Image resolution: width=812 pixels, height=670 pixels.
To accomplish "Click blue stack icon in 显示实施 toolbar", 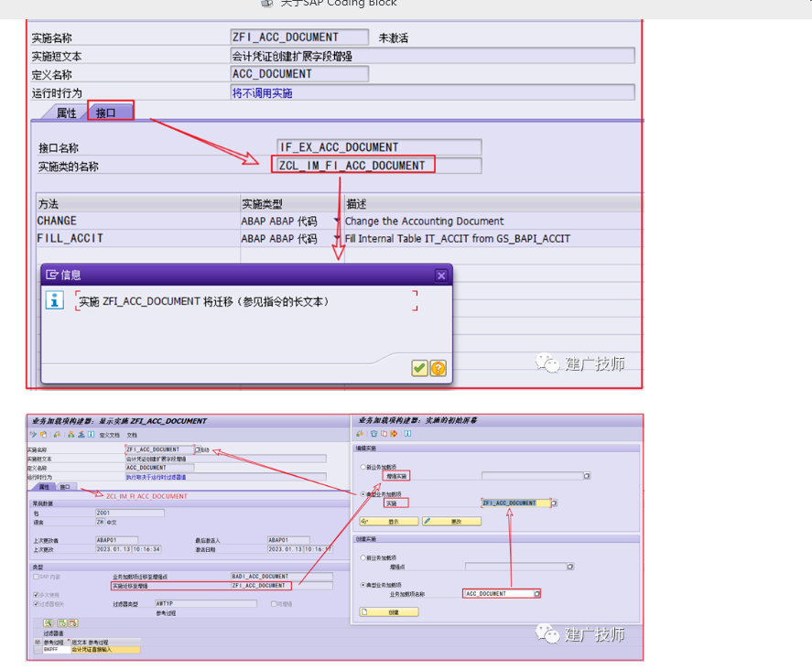I will point(81,435).
